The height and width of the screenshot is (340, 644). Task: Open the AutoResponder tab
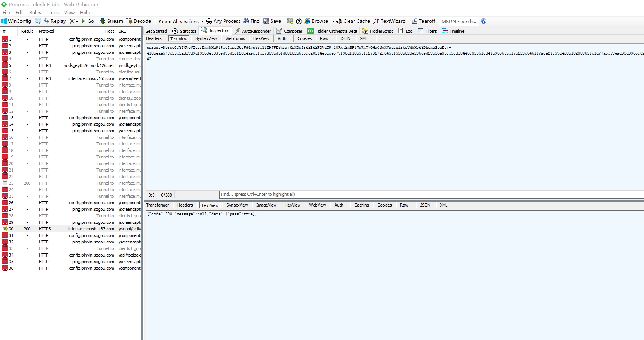pos(253,31)
